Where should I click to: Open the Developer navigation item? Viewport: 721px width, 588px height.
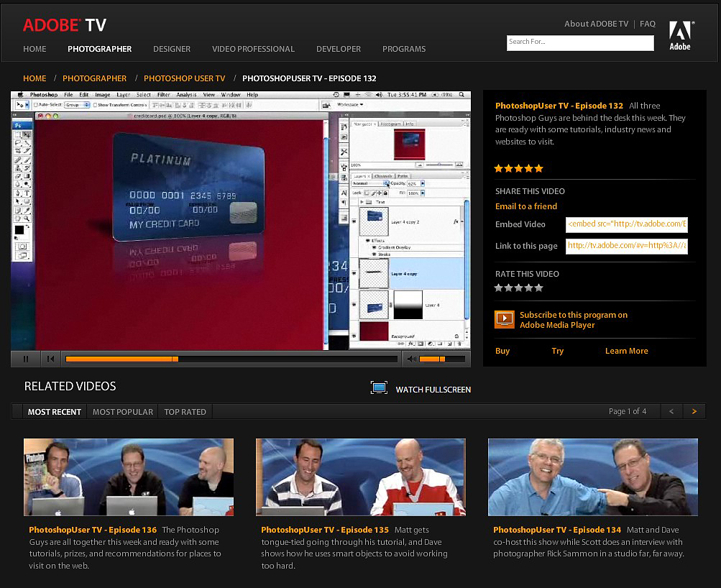(339, 49)
